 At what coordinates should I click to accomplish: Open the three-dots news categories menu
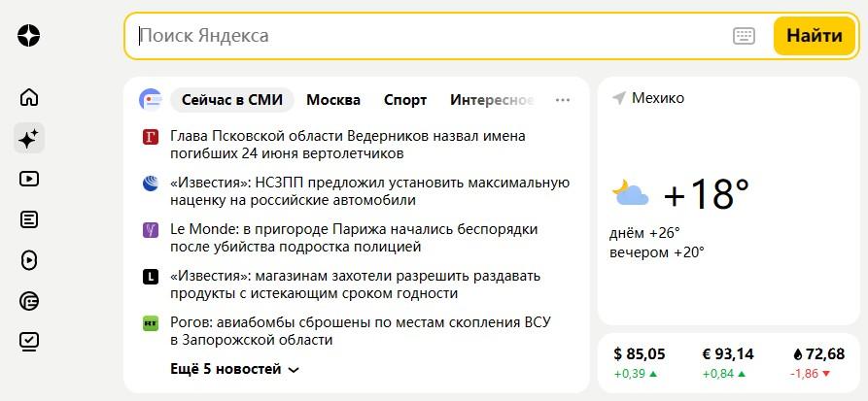[x=562, y=99]
